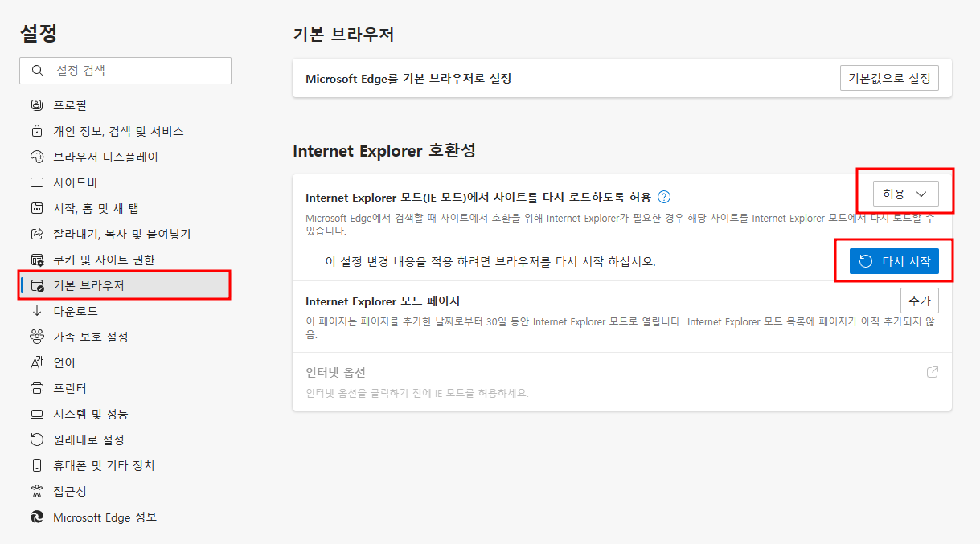Click the accessibility figure icon
This screenshot has width=980, height=544.
[36, 491]
